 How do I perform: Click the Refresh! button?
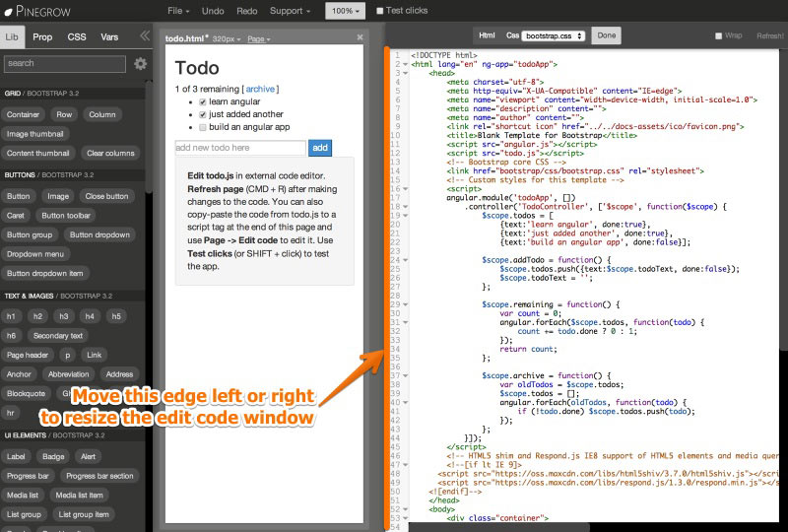click(x=770, y=35)
